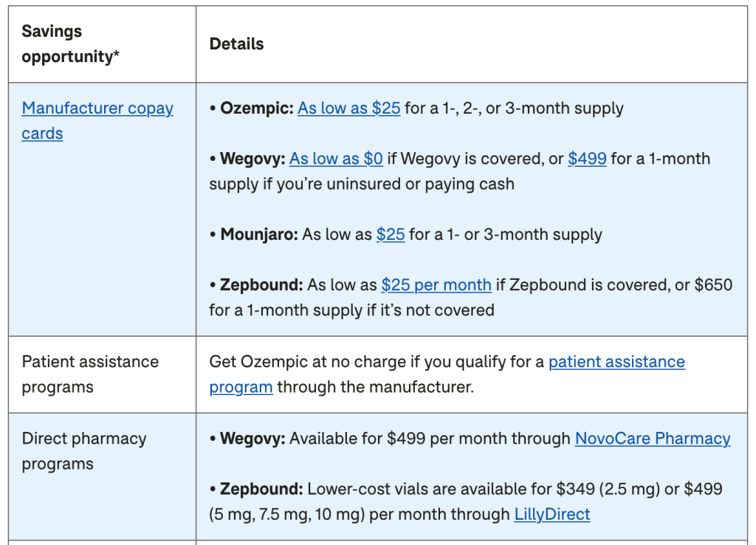Screen dimensions: 756x545
Task: Open Zepbound '$25 per month' link
Action: [x=436, y=285]
